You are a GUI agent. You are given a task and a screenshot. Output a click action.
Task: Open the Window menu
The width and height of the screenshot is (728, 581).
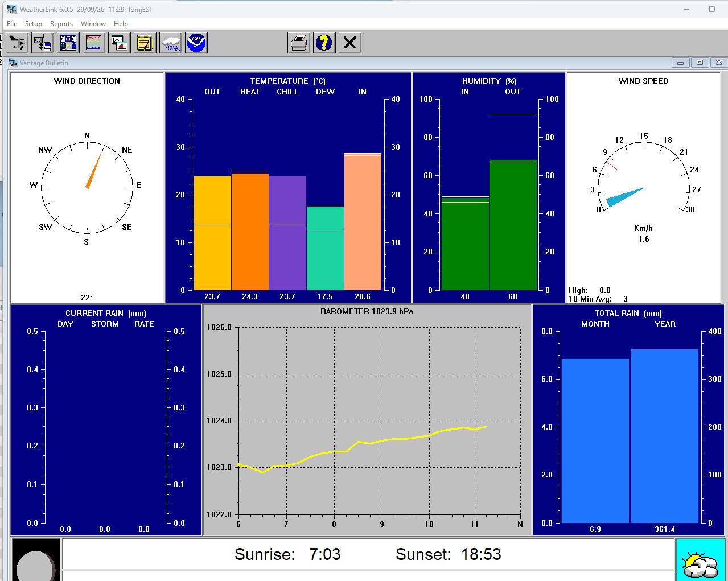point(93,24)
